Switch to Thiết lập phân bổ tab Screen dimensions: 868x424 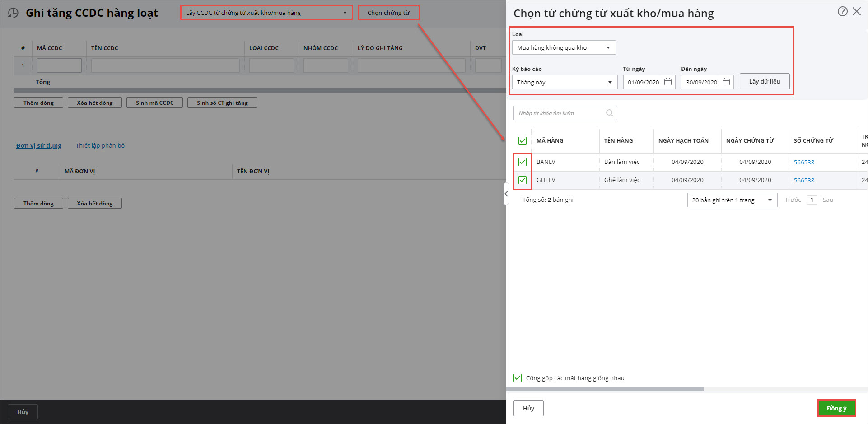100,145
